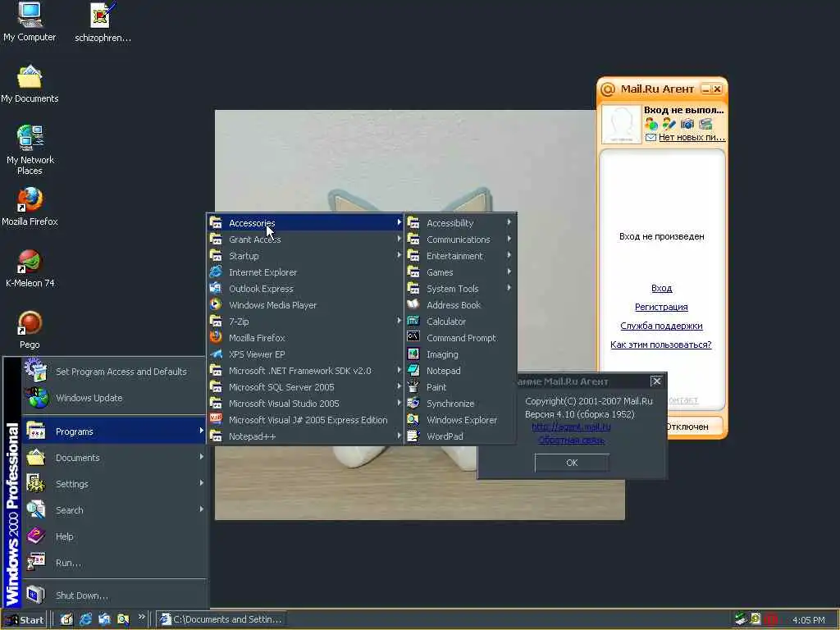This screenshot has width=840, height=630.
Task: Open Calculator from Accessories
Action: pos(460,322)
